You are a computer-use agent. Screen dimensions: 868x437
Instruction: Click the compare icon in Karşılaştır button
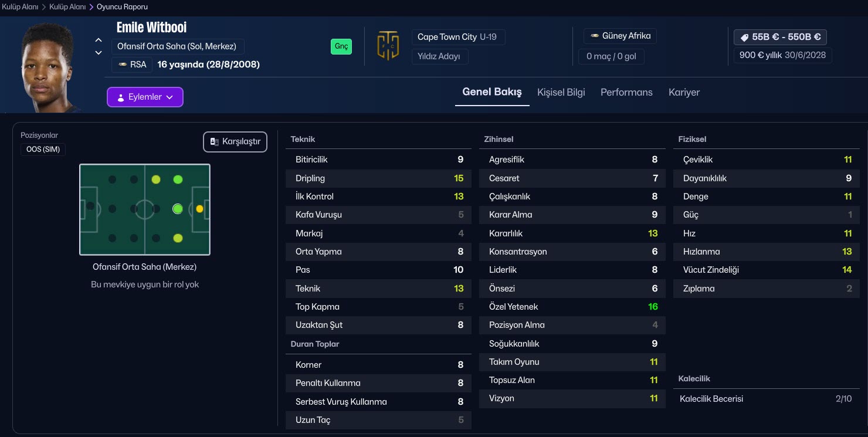[215, 142]
